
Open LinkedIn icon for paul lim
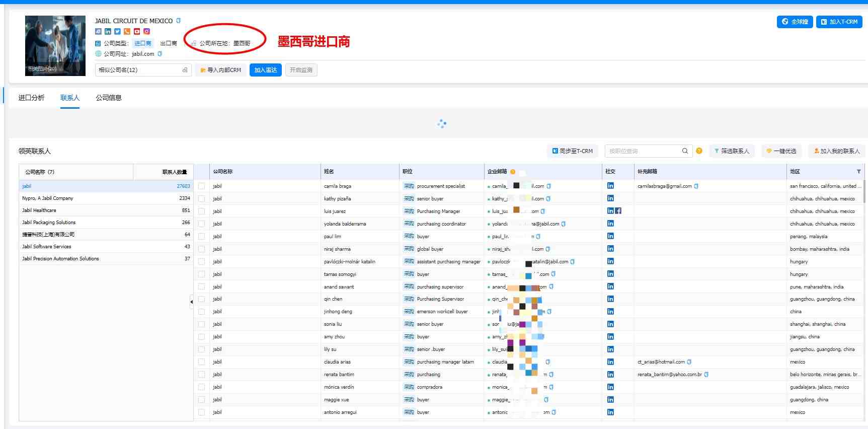(x=610, y=236)
